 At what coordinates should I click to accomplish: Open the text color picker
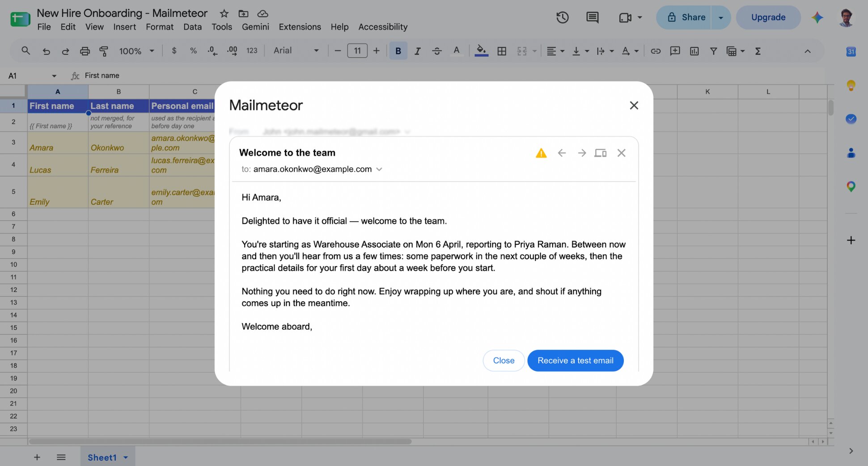pyautogui.click(x=456, y=51)
